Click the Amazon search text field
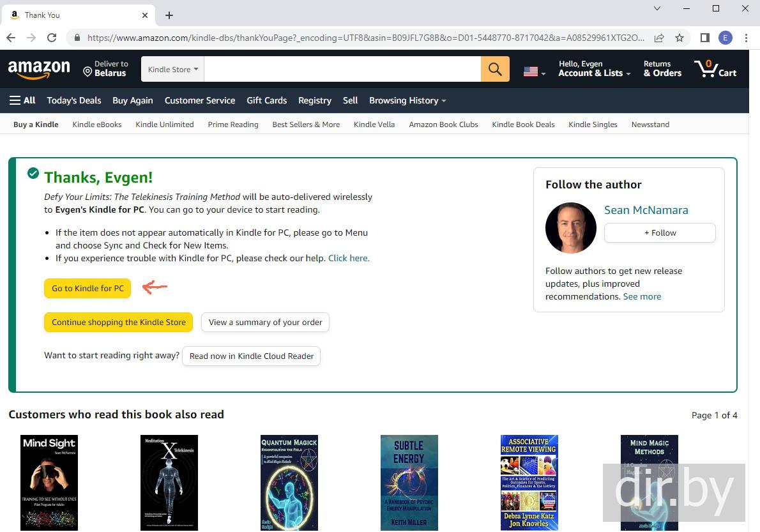The image size is (760, 532). coord(343,69)
